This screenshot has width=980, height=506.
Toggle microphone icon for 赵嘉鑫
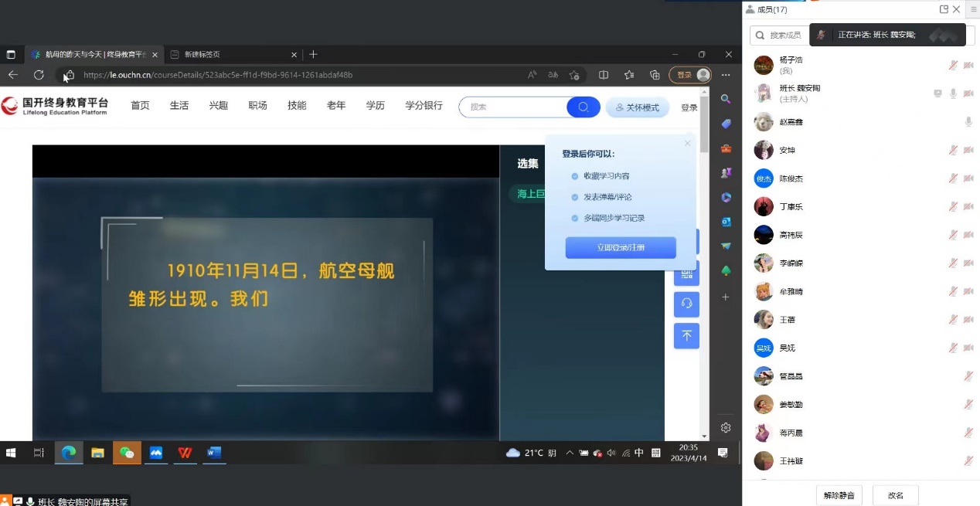[x=968, y=122]
